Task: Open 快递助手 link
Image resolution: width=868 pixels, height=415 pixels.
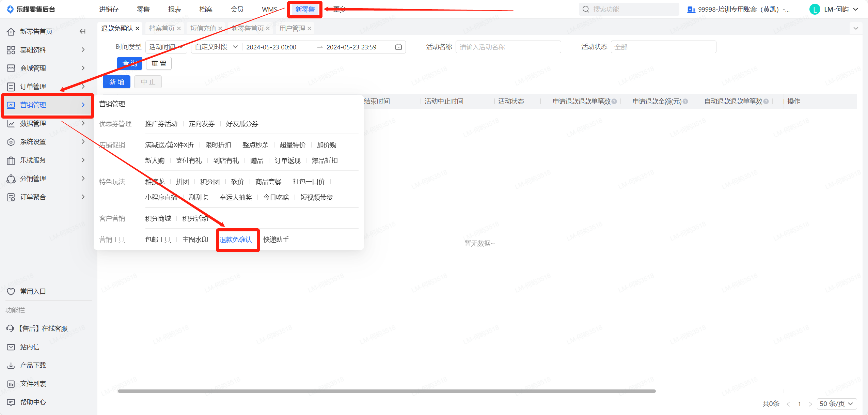Action: point(276,240)
